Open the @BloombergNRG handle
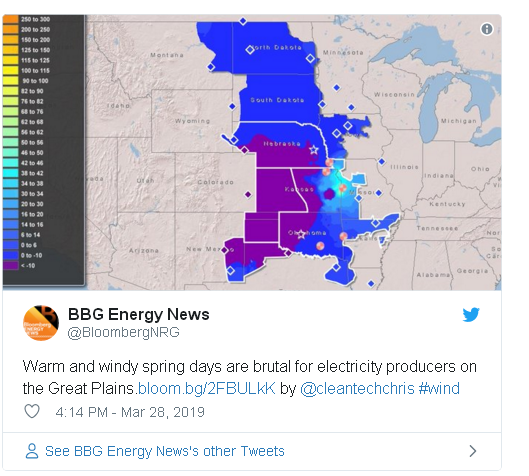This screenshot has width=529, height=476. point(123,332)
